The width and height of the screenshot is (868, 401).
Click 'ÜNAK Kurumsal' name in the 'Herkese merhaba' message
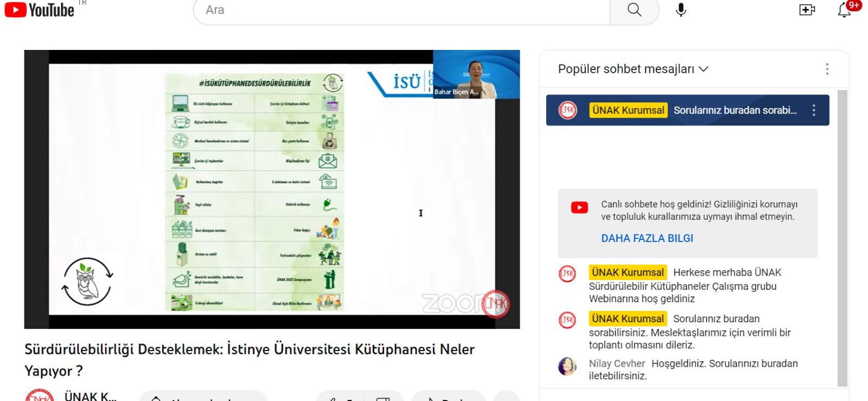628,272
